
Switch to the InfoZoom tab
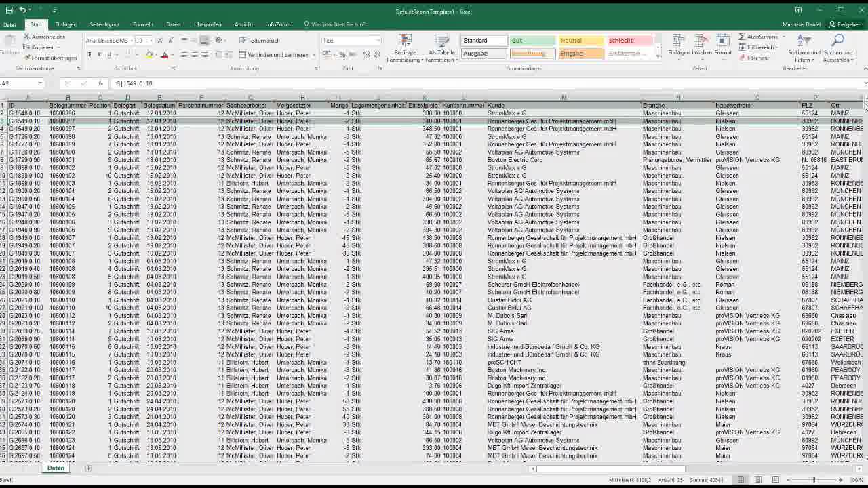tap(278, 24)
